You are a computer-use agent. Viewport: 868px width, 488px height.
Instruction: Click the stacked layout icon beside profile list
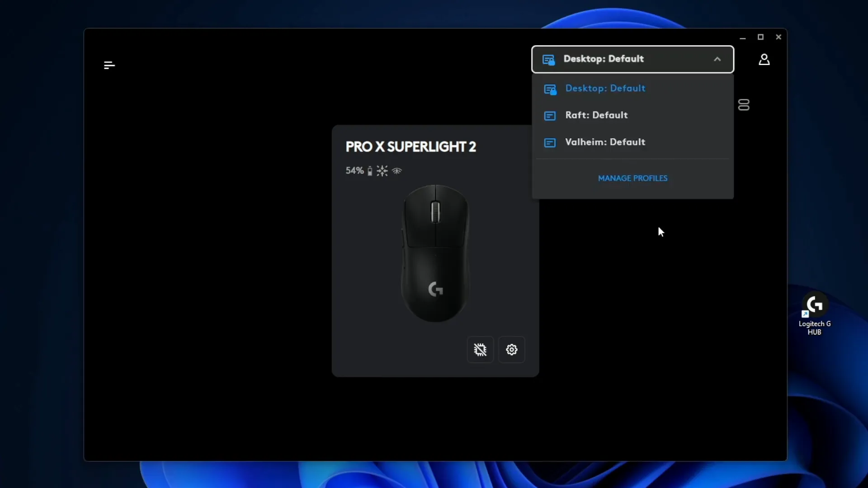coord(744,105)
